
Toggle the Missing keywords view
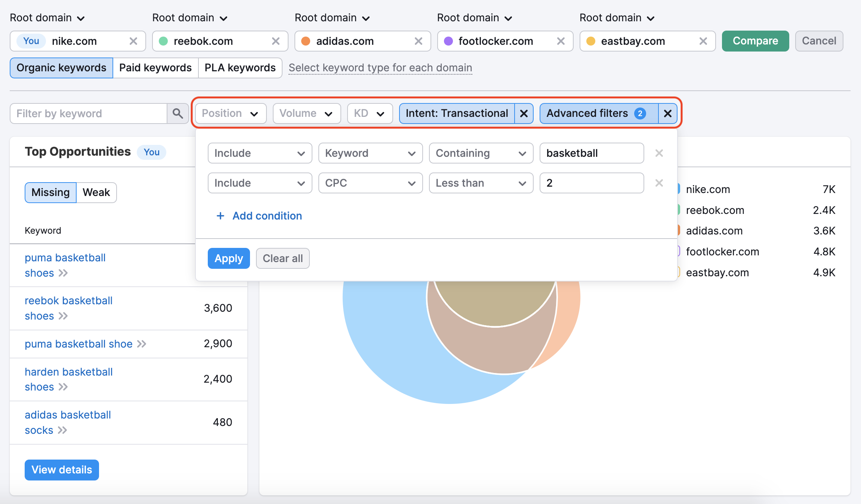click(50, 192)
